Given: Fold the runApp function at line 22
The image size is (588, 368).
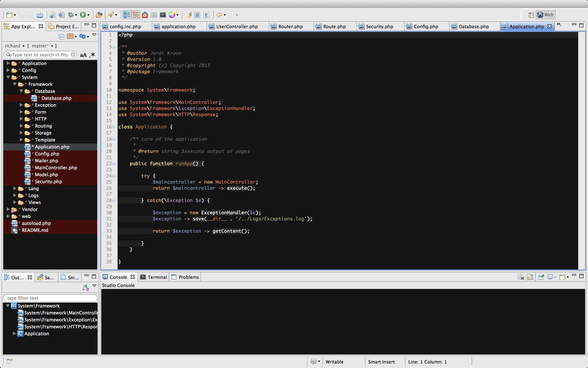Looking at the screenshot, I should click(x=114, y=164).
